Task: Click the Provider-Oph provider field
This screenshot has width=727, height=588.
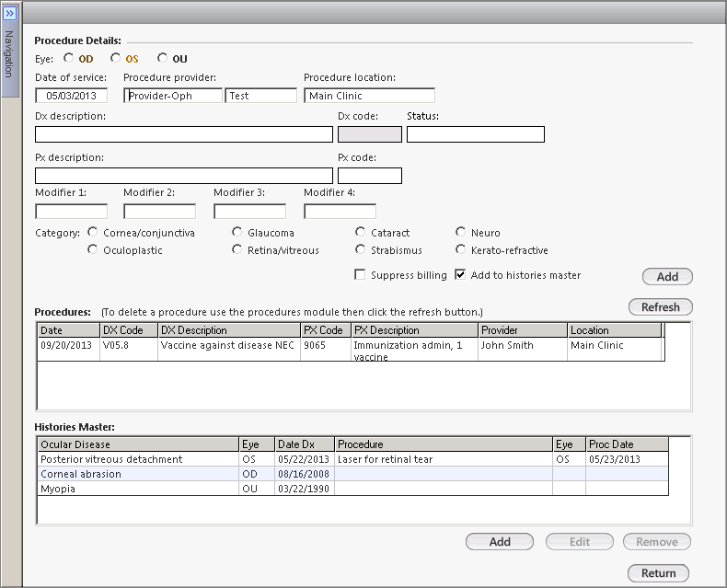Action: pos(173,96)
